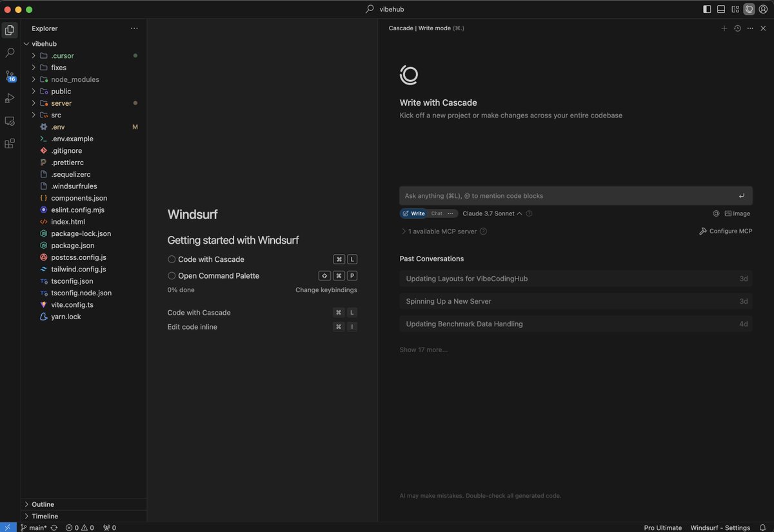This screenshot has width=774, height=532.
Task: Toggle bottom panel layout icon
Action: [721, 9]
